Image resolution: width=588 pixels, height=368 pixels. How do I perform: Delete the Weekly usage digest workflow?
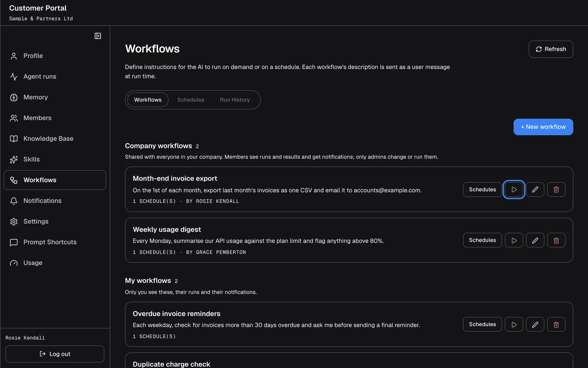(x=556, y=240)
